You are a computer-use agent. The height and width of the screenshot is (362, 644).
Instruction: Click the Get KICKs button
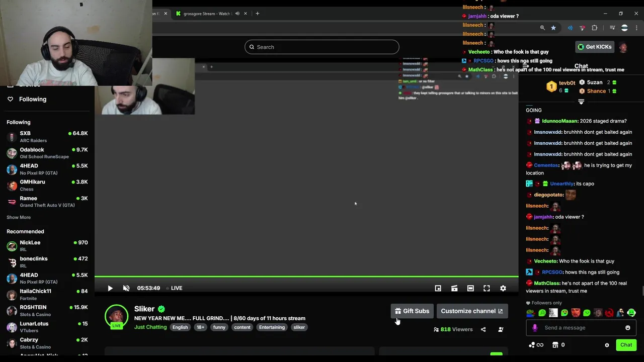pos(595,47)
